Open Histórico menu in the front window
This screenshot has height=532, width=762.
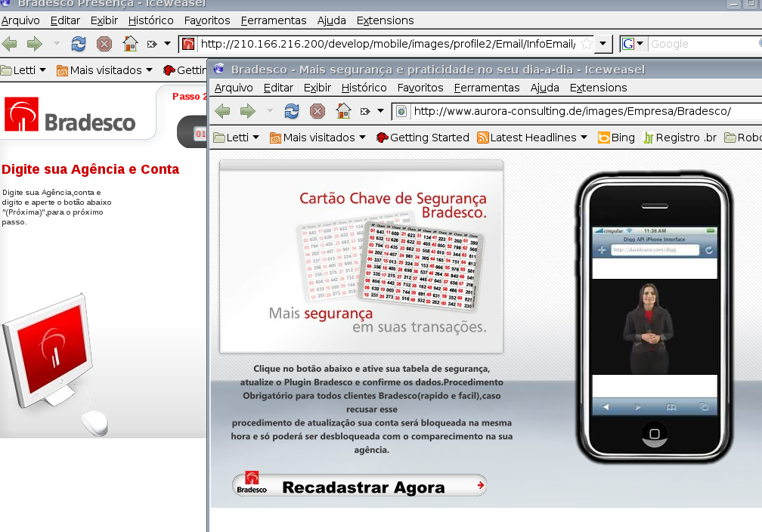[x=364, y=88]
